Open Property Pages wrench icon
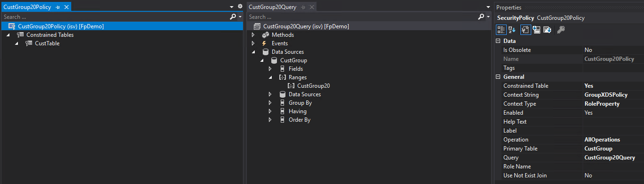This screenshot has width=644, height=184. 526,30
